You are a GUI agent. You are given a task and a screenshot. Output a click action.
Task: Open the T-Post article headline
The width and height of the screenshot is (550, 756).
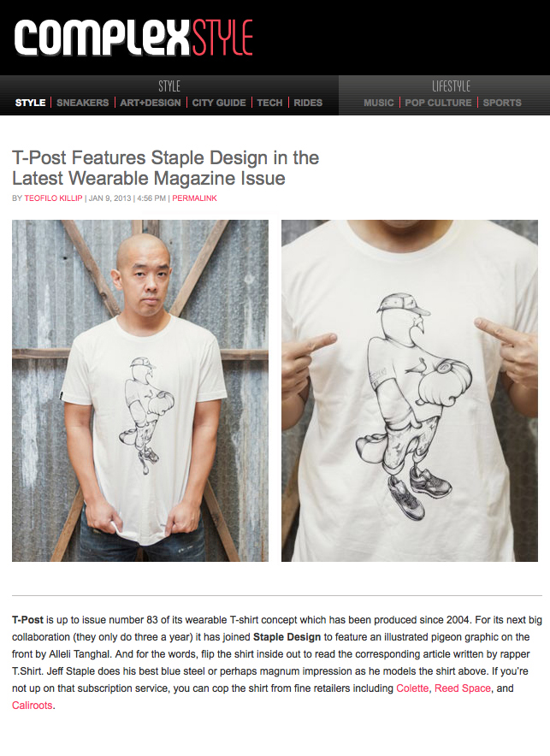(x=165, y=168)
